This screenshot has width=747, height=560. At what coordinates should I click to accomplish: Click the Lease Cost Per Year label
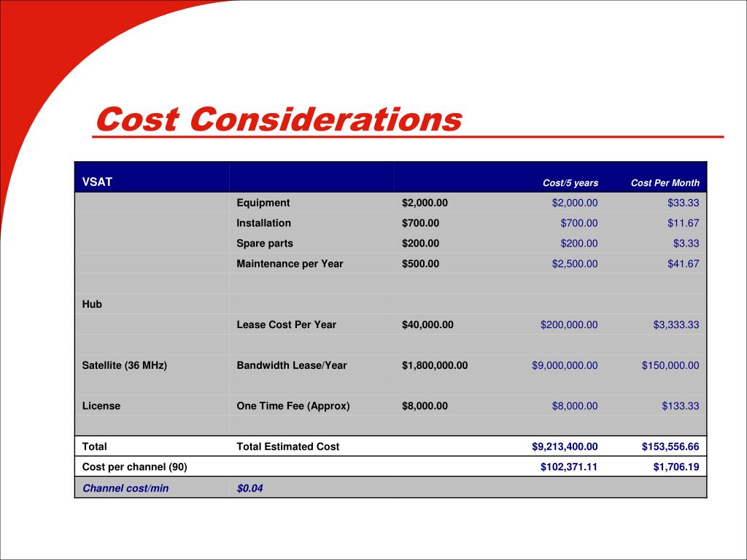[286, 324]
